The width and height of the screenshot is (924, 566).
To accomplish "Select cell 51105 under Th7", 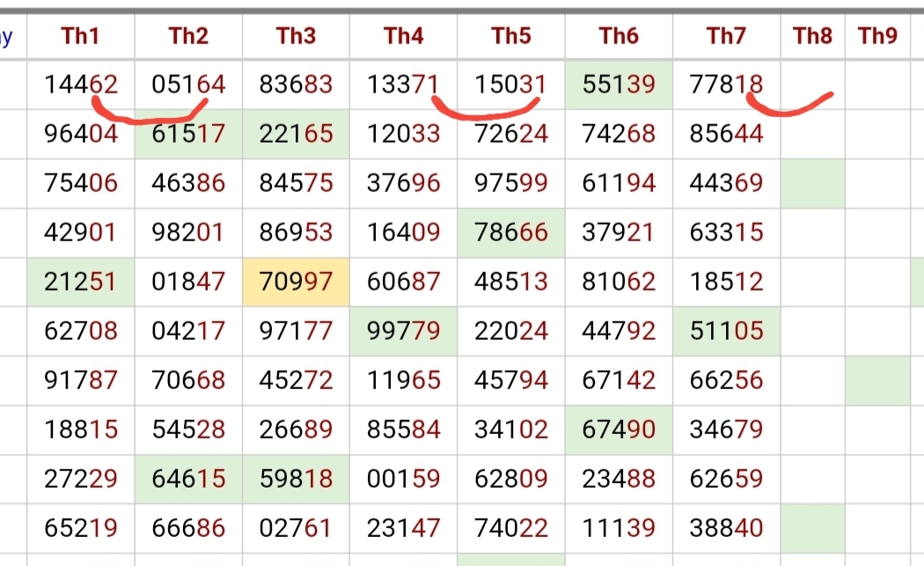I will 727,331.
